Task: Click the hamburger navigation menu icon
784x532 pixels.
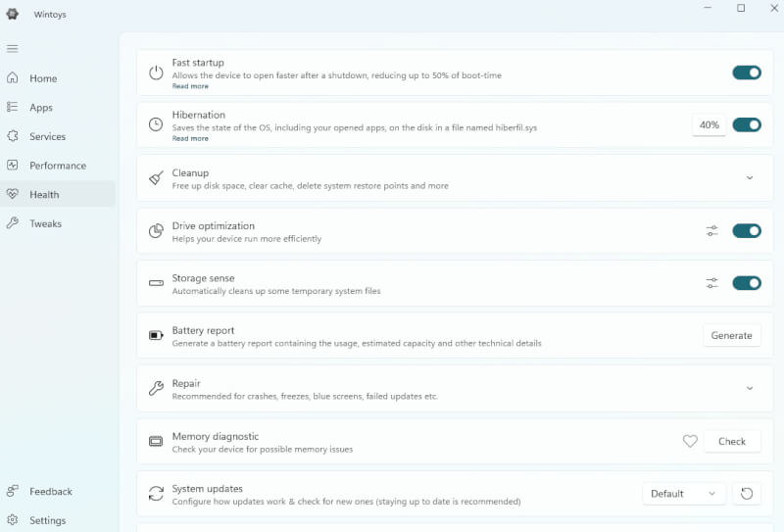Action: pos(13,48)
